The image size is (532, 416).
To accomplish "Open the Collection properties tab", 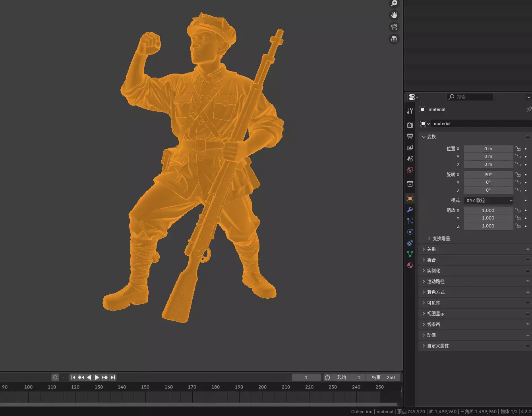I will click(x=410, y=184).
